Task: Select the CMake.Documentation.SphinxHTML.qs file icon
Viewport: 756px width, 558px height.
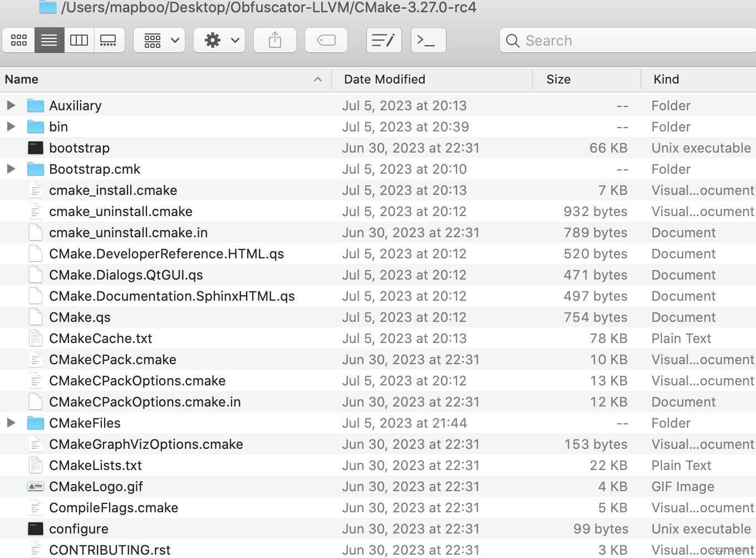Action: (x=36, y=296)
